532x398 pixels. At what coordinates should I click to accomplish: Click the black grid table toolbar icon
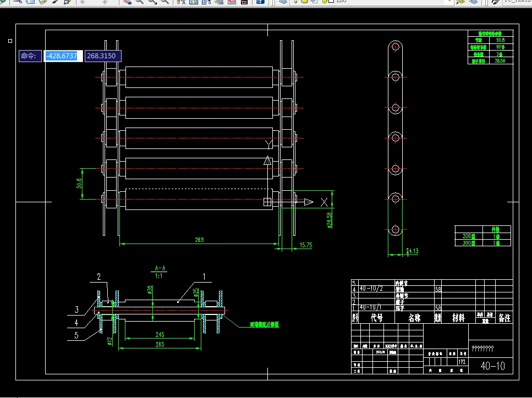pos(244,2)
